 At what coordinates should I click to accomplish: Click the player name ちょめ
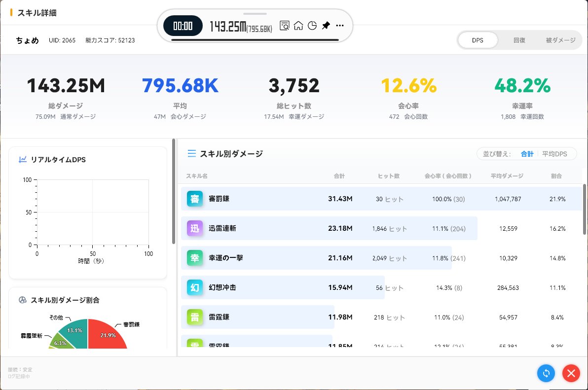click(27, 40)
